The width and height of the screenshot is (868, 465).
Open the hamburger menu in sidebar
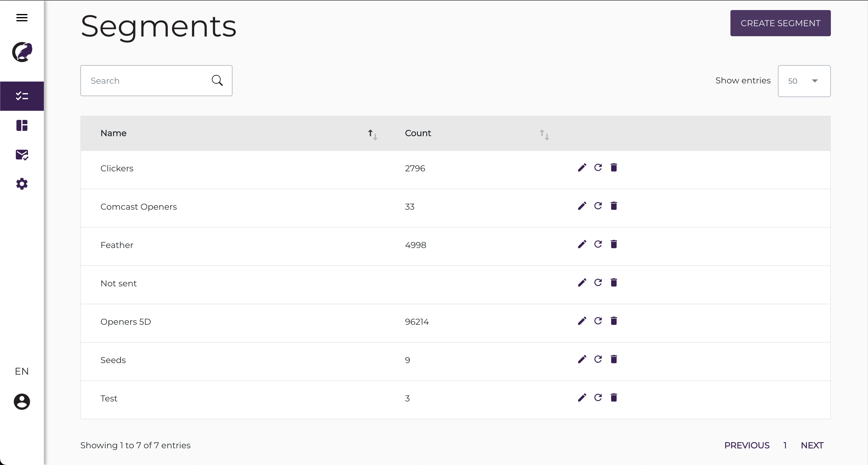(x=22, y=18)
